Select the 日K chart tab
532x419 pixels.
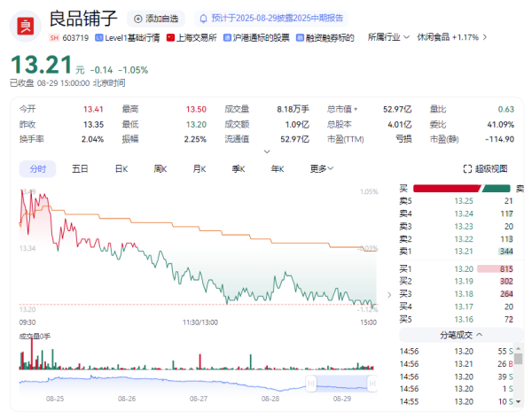tap(121, 168)
